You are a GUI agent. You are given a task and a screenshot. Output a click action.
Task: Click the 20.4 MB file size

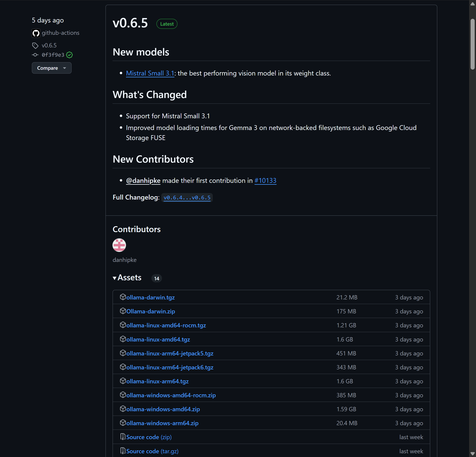point(347,423)
